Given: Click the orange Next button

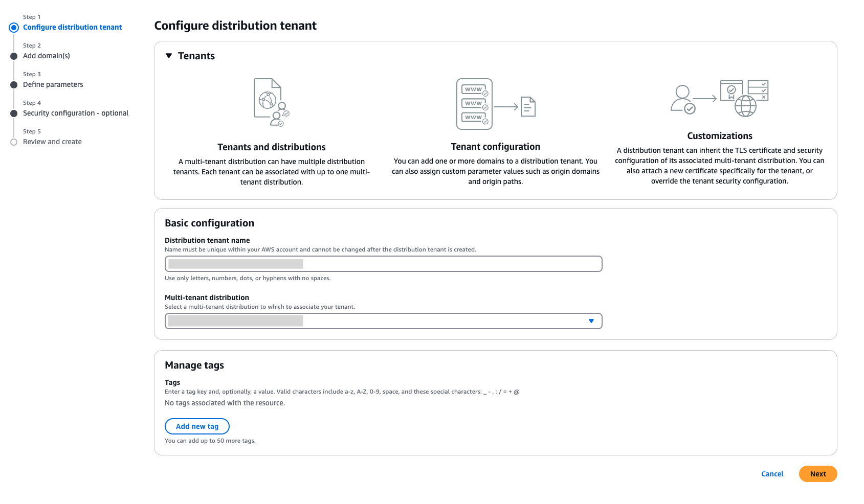Looking at the screenshot, I should [x=818, y=474].
